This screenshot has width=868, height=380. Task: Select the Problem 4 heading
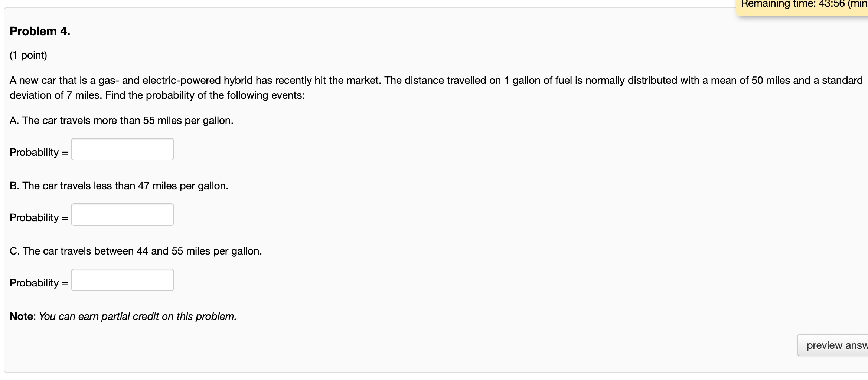(x=39, y=31)
